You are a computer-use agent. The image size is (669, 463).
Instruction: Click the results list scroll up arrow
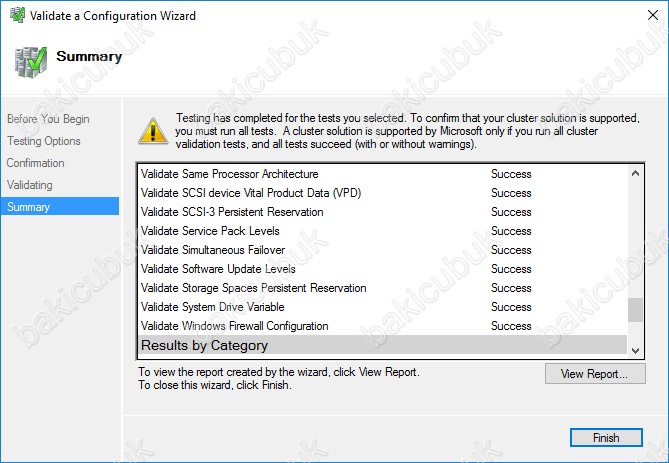635,173
